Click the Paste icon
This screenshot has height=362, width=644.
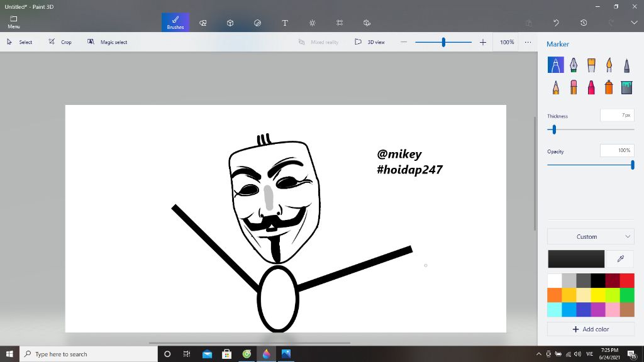tap(529, 23)
